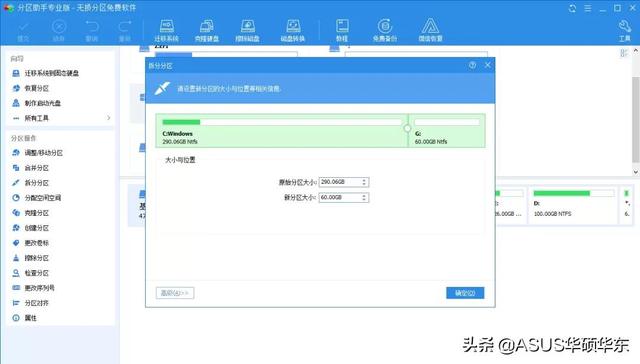Open the 克隆硬盘 (Clone Disk) toolbar tool
This screenshot has width=640, height=364.
(207, 31)
